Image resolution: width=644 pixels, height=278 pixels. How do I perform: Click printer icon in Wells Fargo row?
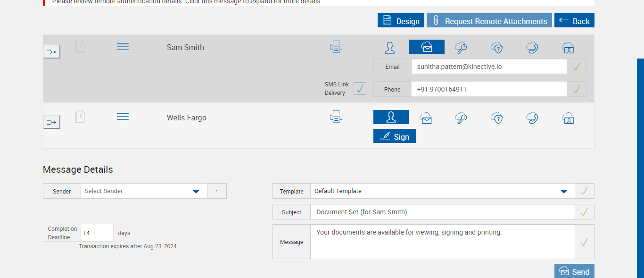[336, 117]
